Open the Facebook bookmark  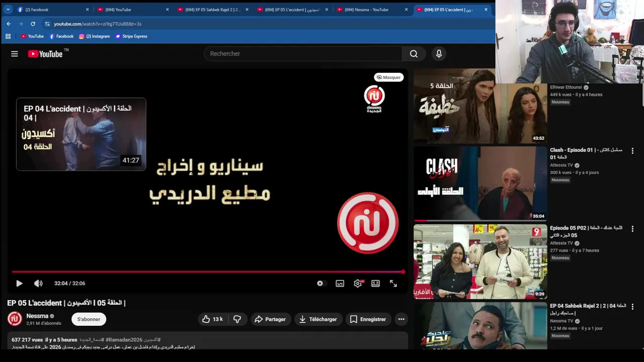pyautogui.click(x=61, y=36)
